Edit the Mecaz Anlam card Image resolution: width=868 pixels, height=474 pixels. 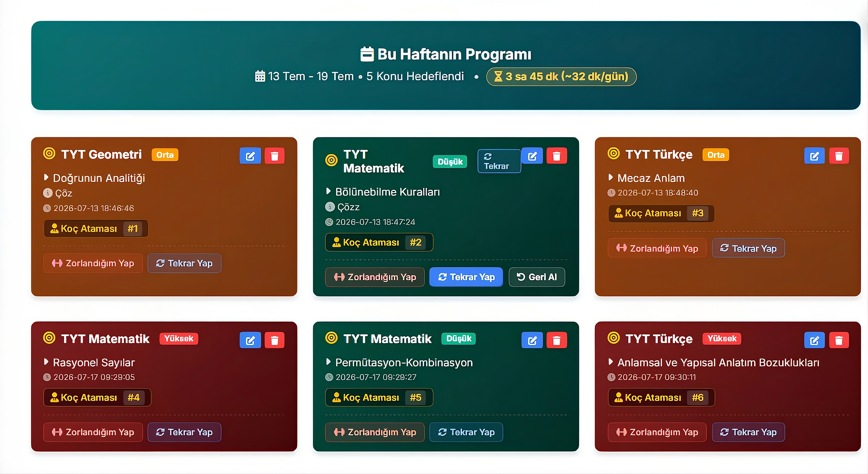click(814, 156)
